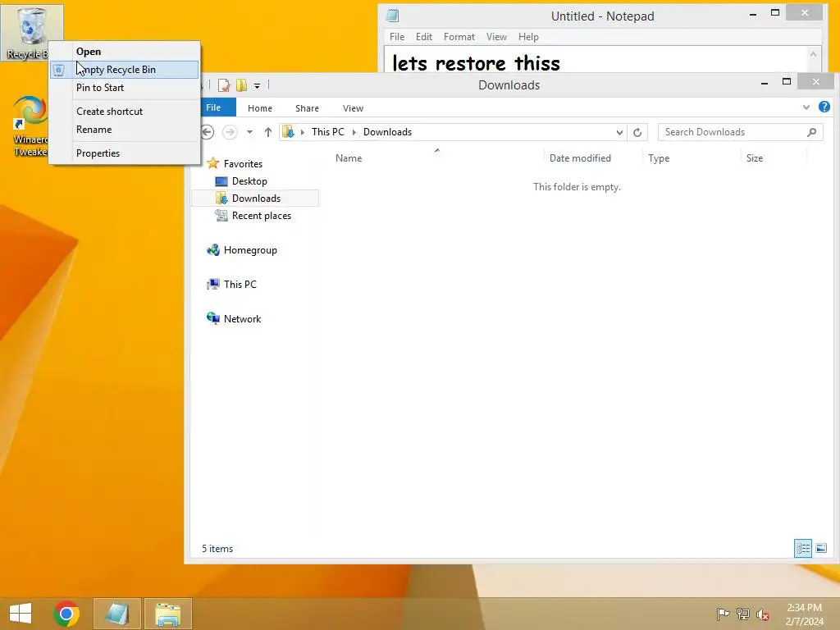Open the recent locations dropdown arrow
840x630 pixels.
pyautogui.click(x=249, y=132)
